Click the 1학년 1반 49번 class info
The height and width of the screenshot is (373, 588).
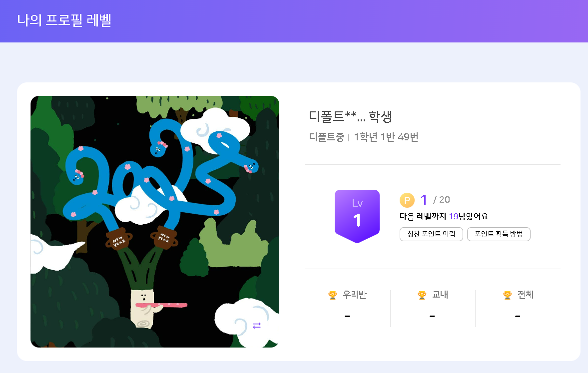click(386, 137)
